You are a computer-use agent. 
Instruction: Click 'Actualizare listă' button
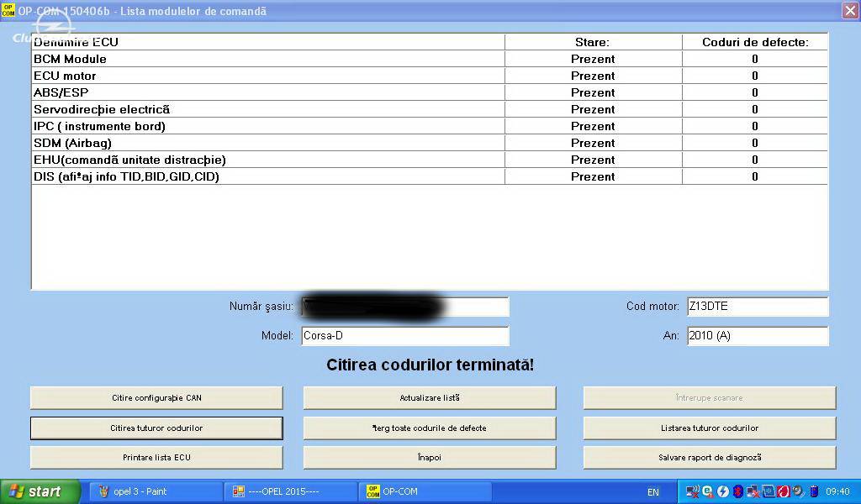430,398
